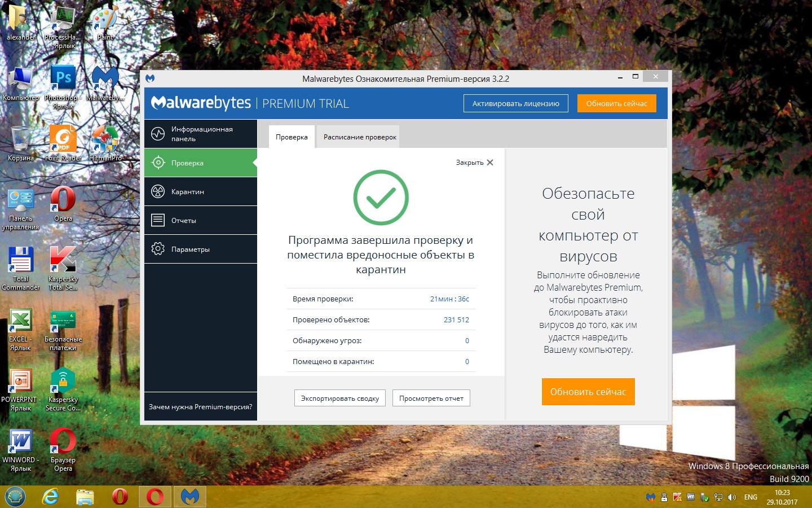Select the EXCEL shortcut desktop icon
The width and height of the screenshot is (812, 508).
pos(21,330)
